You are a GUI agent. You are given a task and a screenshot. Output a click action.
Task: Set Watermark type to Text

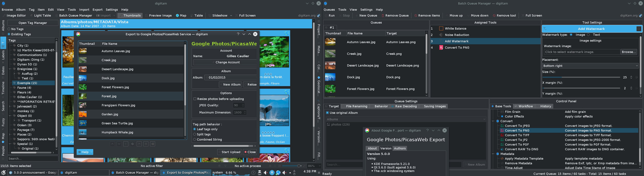point(588,35)
